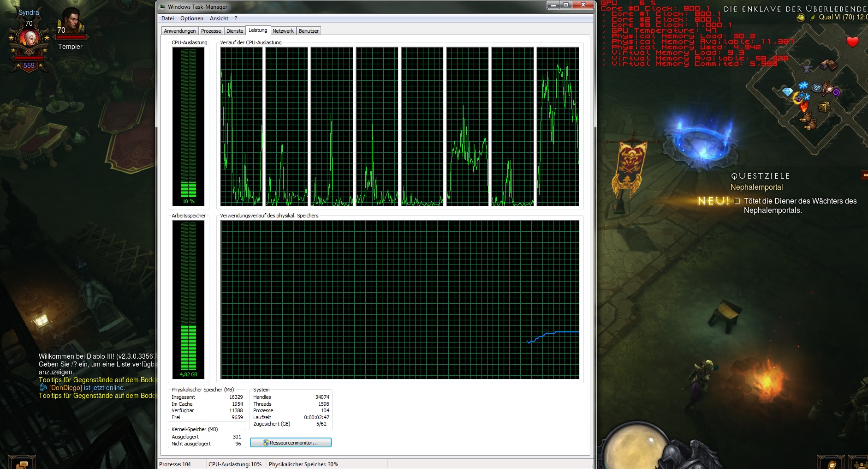Click the Templer red health bar
The width and height of the screenshot is (868, 469).
pos(71,37)
